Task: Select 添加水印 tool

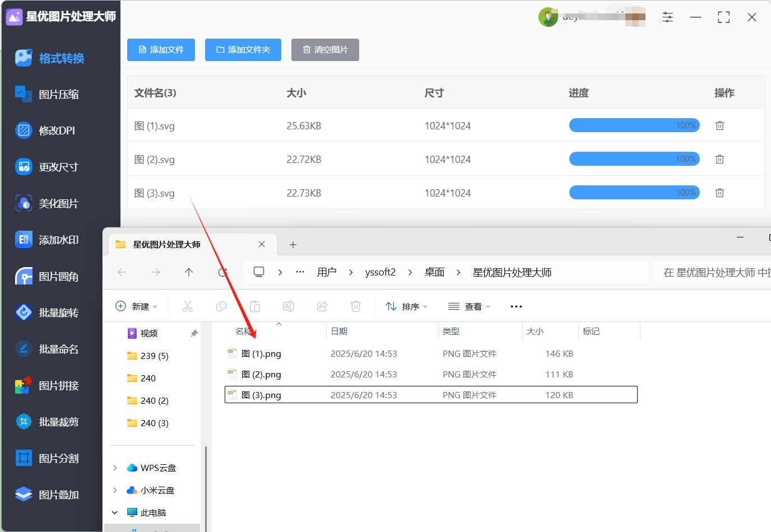Action: (48, 240)
